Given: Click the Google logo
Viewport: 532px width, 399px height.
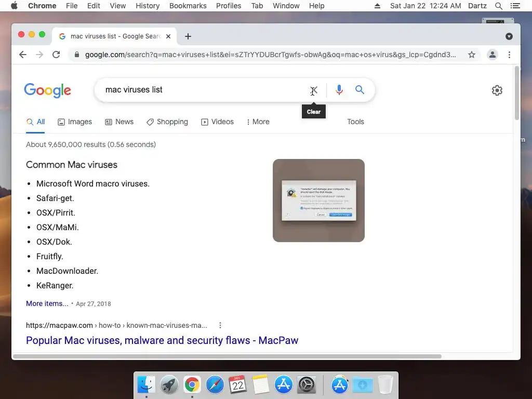Looking at the screenshot, I should [x=47, y=90].
